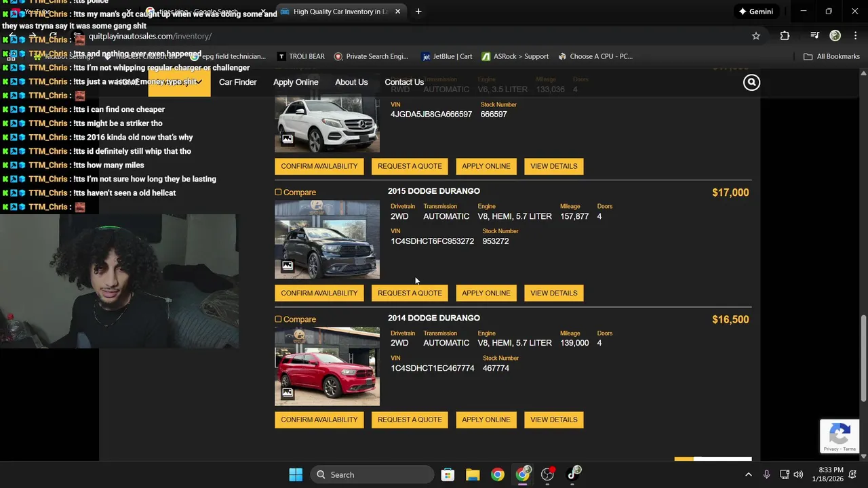Apply online for 2014 Dodge Durango

(486, 420)
